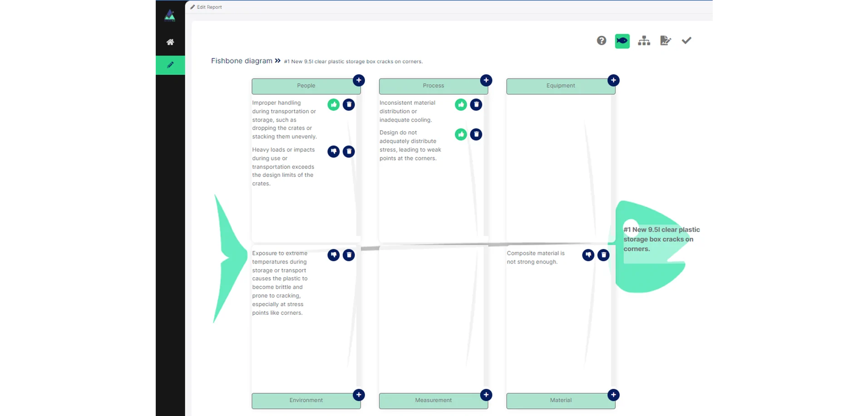Select the fishbone diagram view icon
Screen dimensions: 868x416
(622, 41)
